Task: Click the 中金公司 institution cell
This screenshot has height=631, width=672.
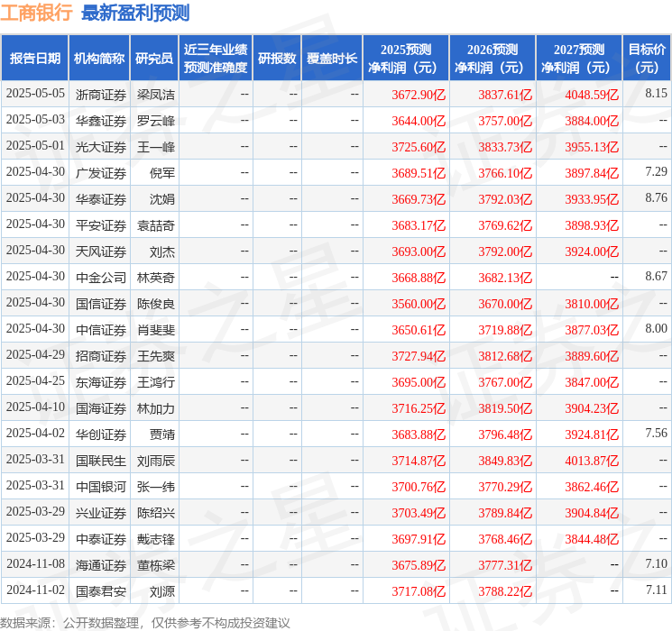Action: coord(101,278)
